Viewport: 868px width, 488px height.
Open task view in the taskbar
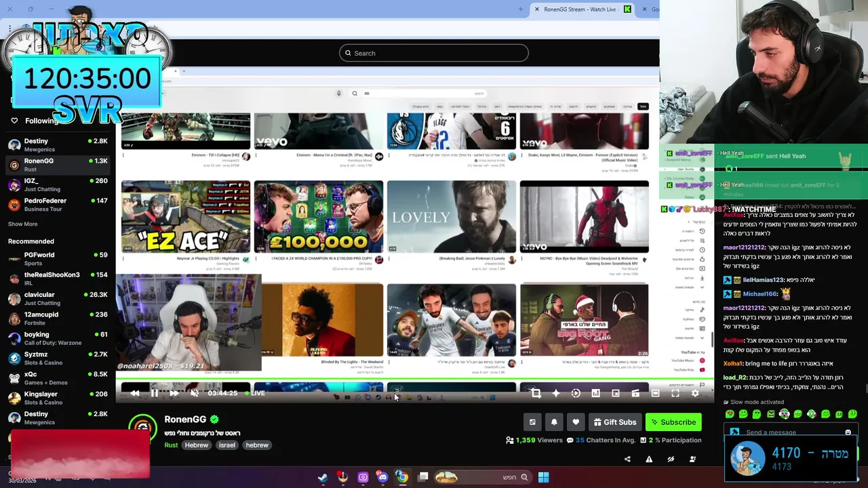423,477
